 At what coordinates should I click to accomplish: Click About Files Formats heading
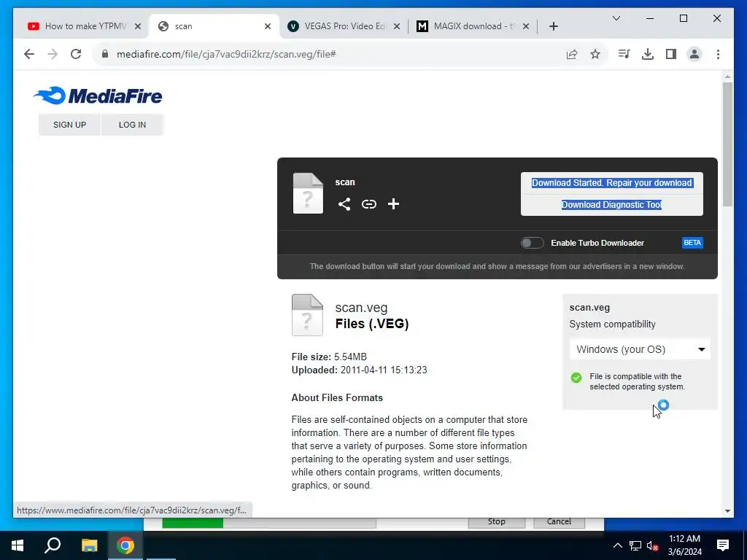[x=337, y=397]
